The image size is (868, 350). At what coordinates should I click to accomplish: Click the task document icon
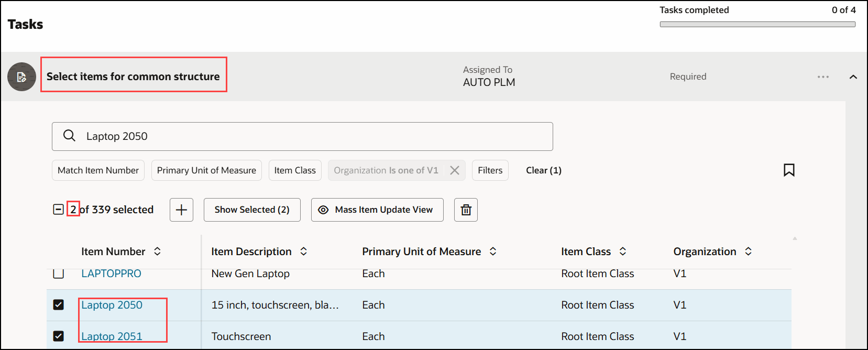click(x=21, y=77)
